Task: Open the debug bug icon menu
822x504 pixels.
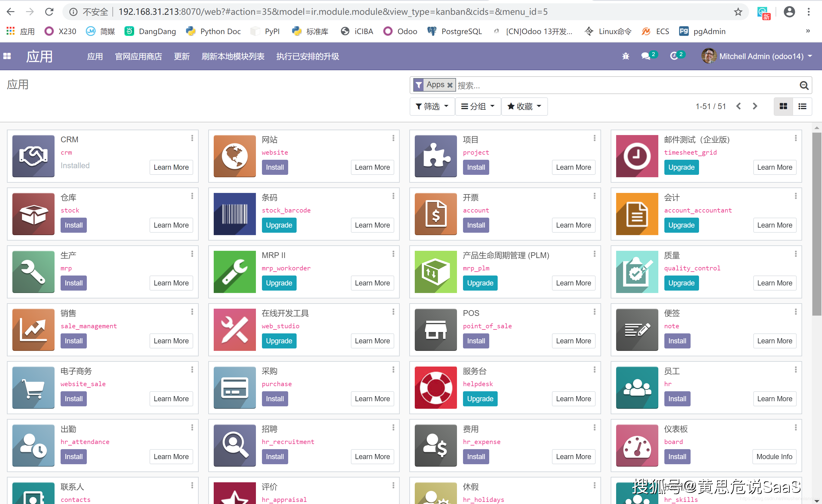Action: click(625, 56)
